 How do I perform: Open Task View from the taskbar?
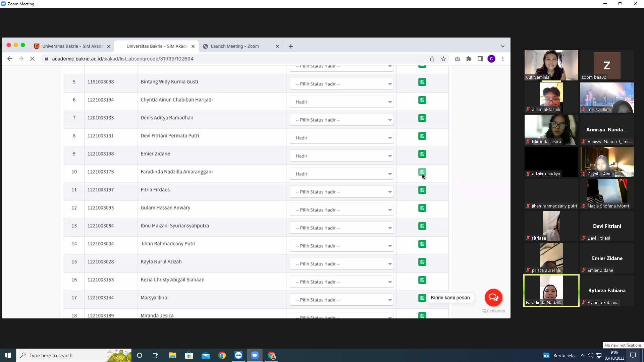click(x=156, y=355)
